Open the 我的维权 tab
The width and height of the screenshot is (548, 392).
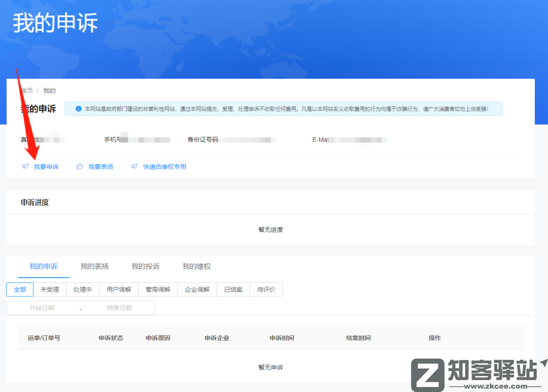point(196,266)
